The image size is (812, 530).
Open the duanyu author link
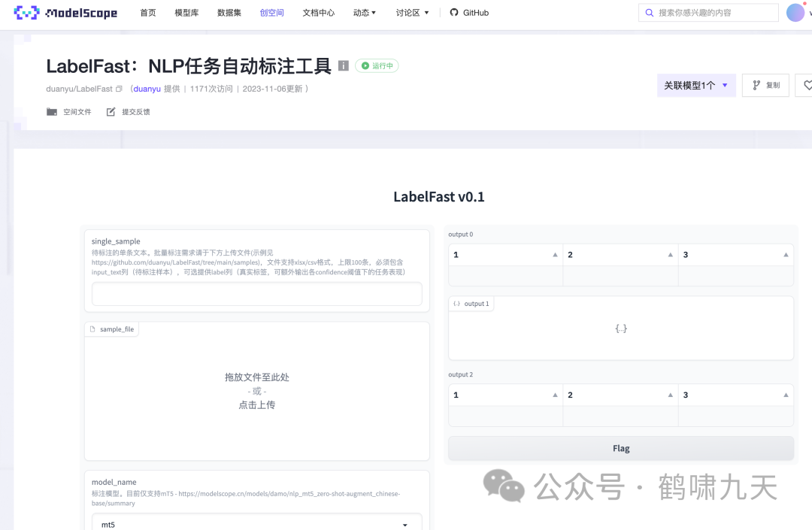tap(147, 89)
